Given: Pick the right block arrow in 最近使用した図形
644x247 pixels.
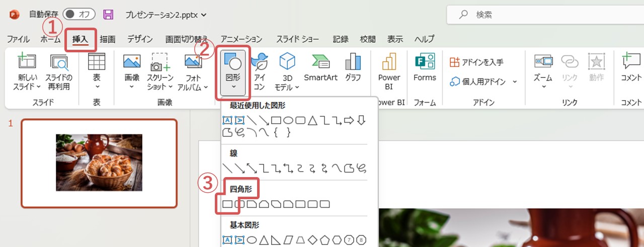Looking at the screenshot, I should coord(349,120).
